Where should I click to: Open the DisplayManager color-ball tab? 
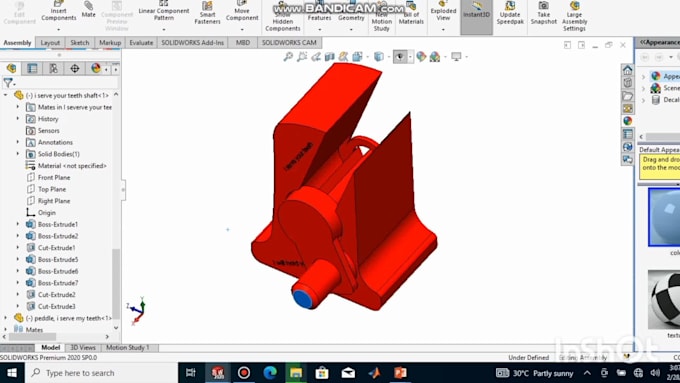point(96,68)
